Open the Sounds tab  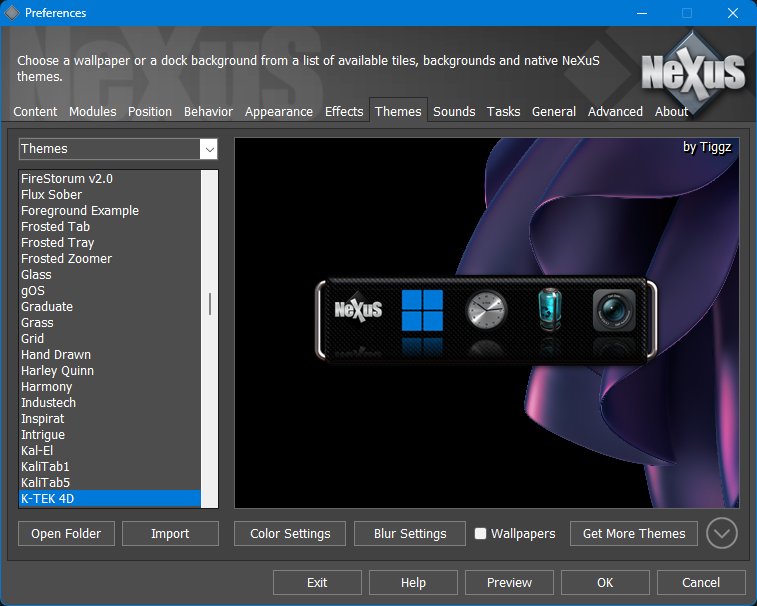coord(454,112)
